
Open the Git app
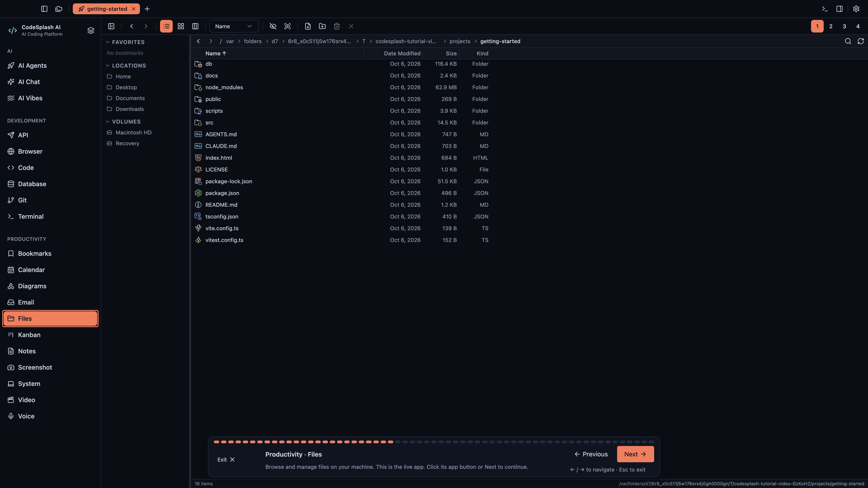tap(50, 200)
